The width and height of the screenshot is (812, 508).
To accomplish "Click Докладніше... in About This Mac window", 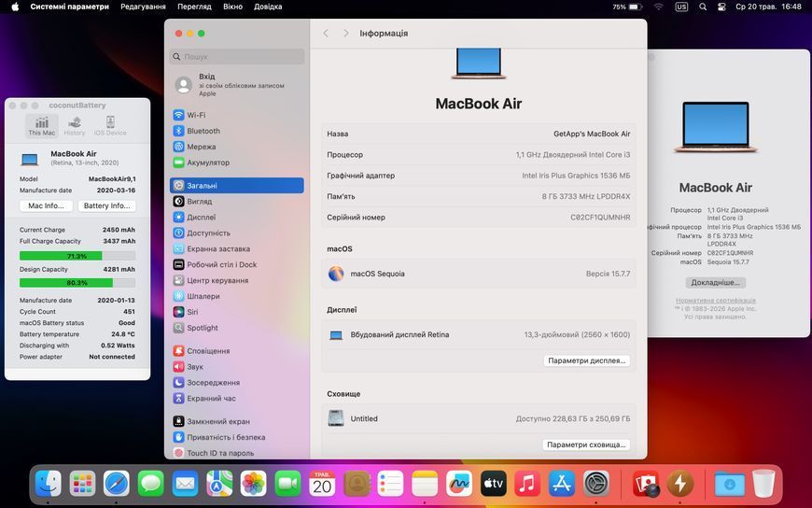I will pos(715,283).
